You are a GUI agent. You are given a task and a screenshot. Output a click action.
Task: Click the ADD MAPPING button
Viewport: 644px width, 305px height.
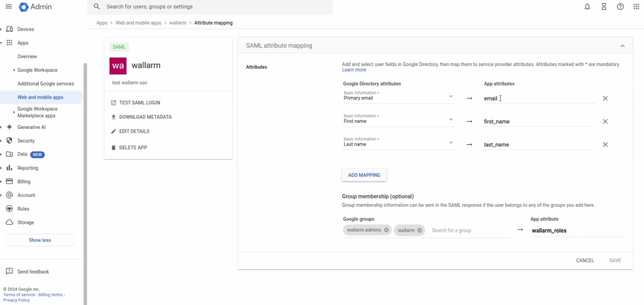364,175
